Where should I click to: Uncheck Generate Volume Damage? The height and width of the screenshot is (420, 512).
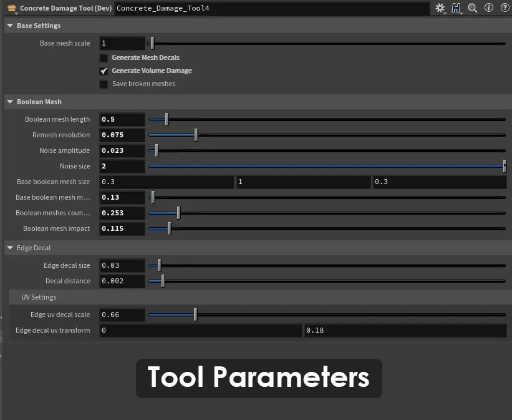click(104, 71)
